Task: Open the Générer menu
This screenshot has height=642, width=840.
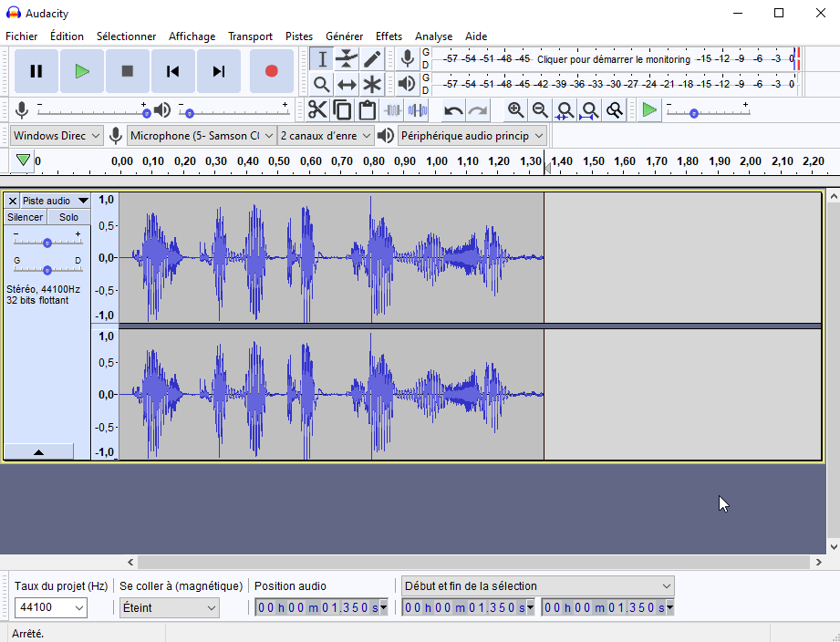Action: click(x=344, y=36)
